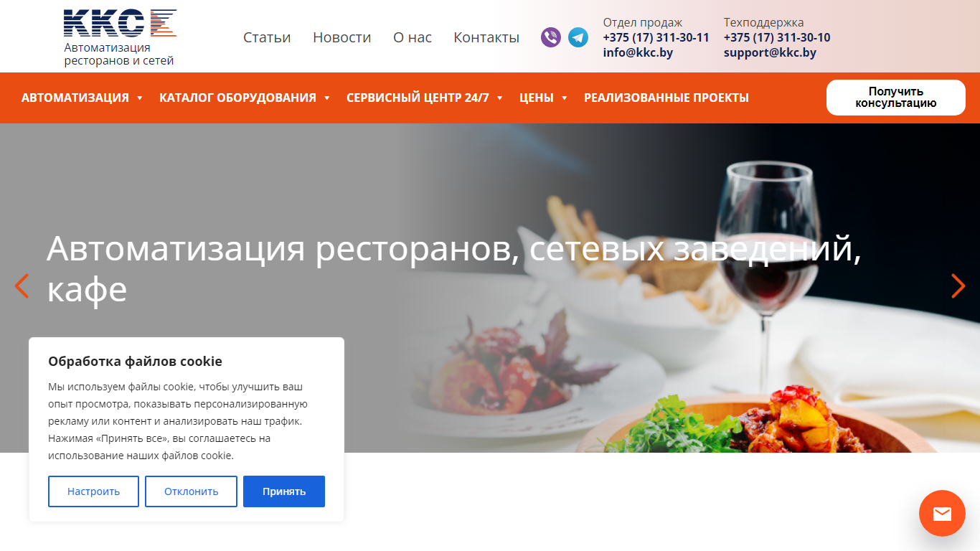Viewport: 980px width, 551px height.
Task: Go to previous slide with left arrow
Action: click(22, 286)
